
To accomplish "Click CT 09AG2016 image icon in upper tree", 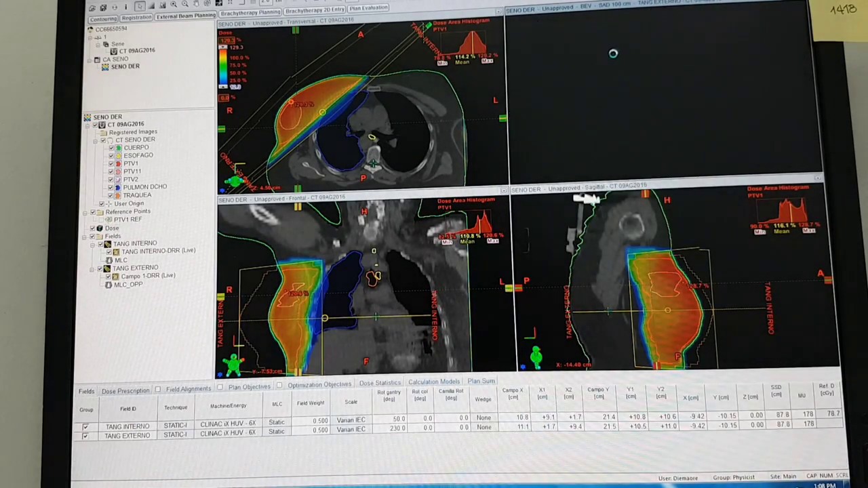I will tap(114, 52).
